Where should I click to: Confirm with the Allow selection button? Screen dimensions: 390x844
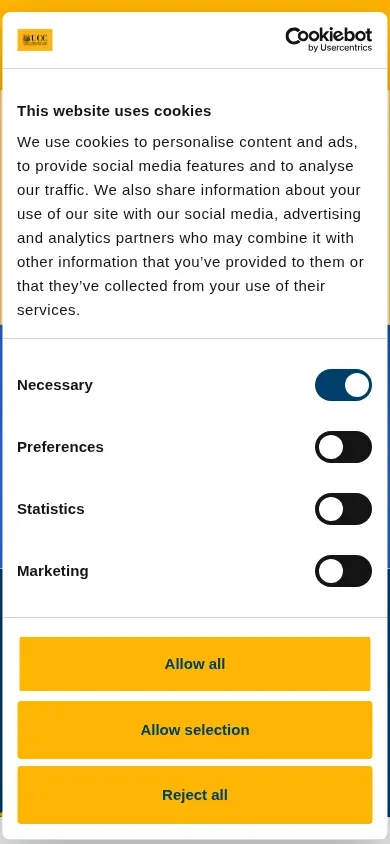(x=195, y=730)
